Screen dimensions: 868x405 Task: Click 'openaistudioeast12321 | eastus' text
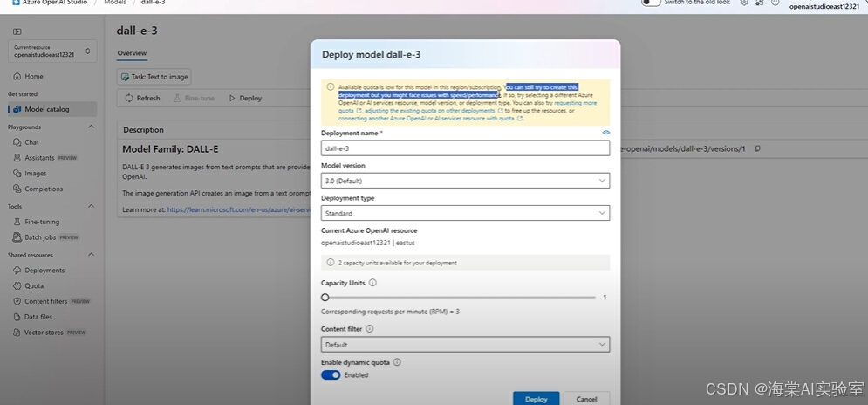(367, 243)
